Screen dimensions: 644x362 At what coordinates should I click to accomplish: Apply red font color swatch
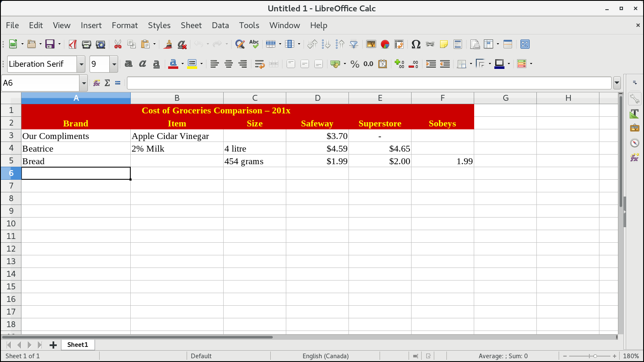[x=173, y=64]
